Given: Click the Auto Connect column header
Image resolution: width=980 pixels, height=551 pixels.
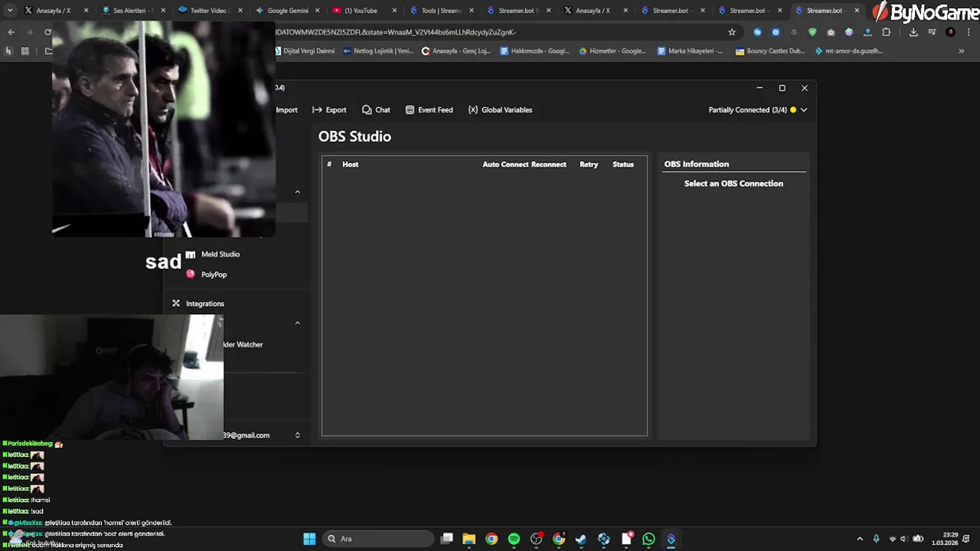Looking at the screenshot, I should (505, 164).
